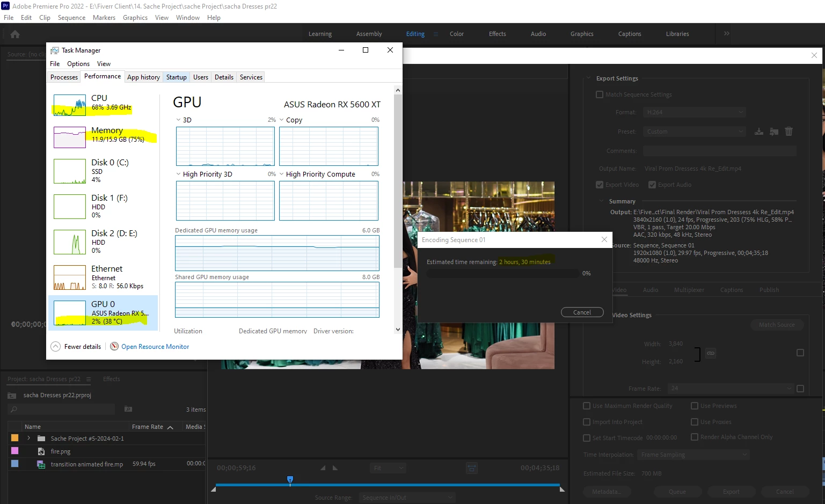Open the Format H.264 dropdown
Screen dimensions: 825x504
pos(695,112)
